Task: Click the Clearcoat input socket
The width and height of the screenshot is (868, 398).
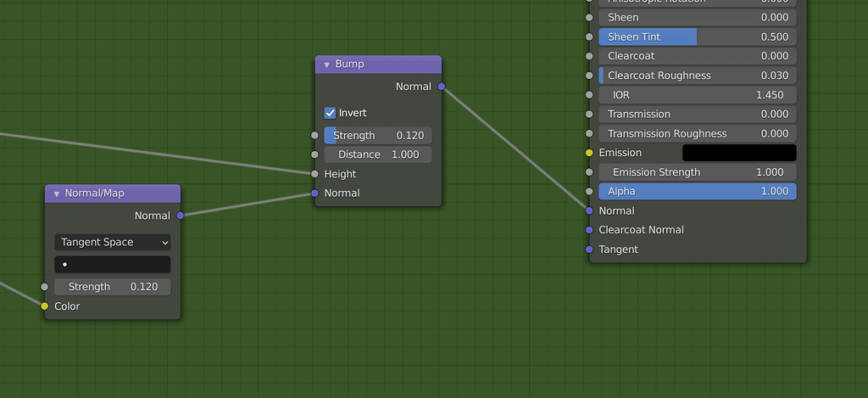Action: click(589, 56)
